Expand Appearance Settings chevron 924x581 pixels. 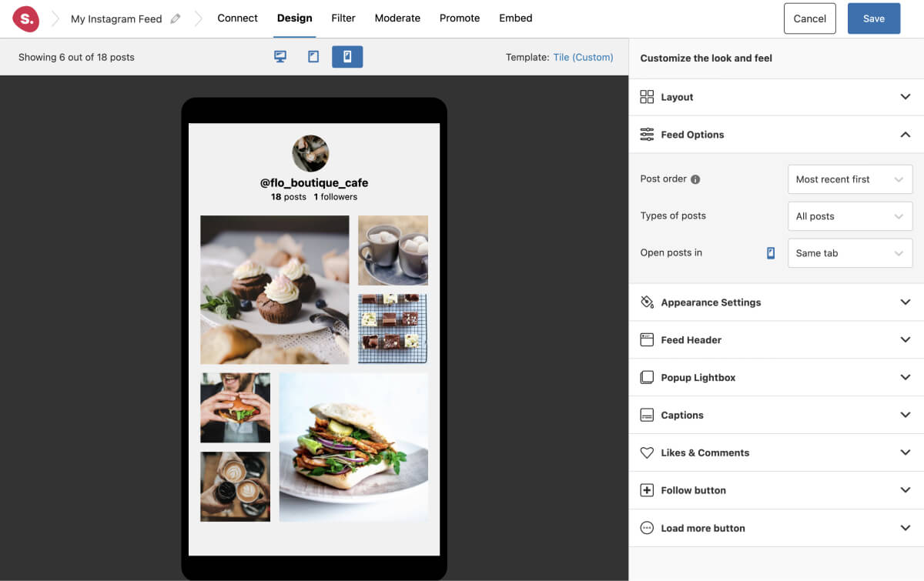coord(906,302)
